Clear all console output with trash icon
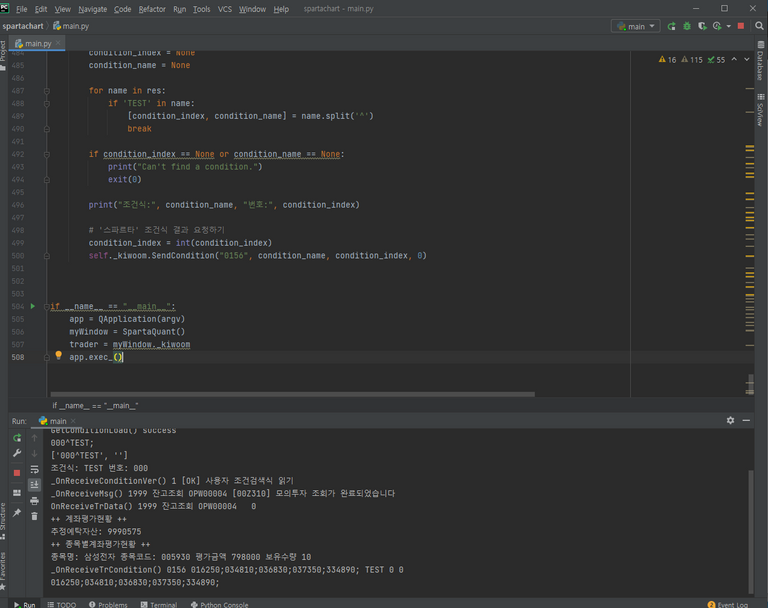The width and height of the screenshot is (768, 608). [34, 516]
